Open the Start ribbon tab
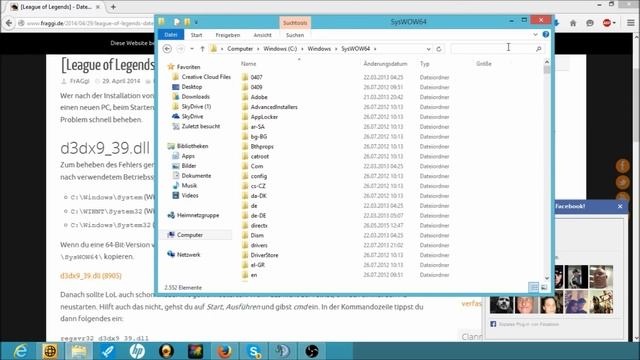The height and width of the screenshot is (360, 640). (196, 35)
